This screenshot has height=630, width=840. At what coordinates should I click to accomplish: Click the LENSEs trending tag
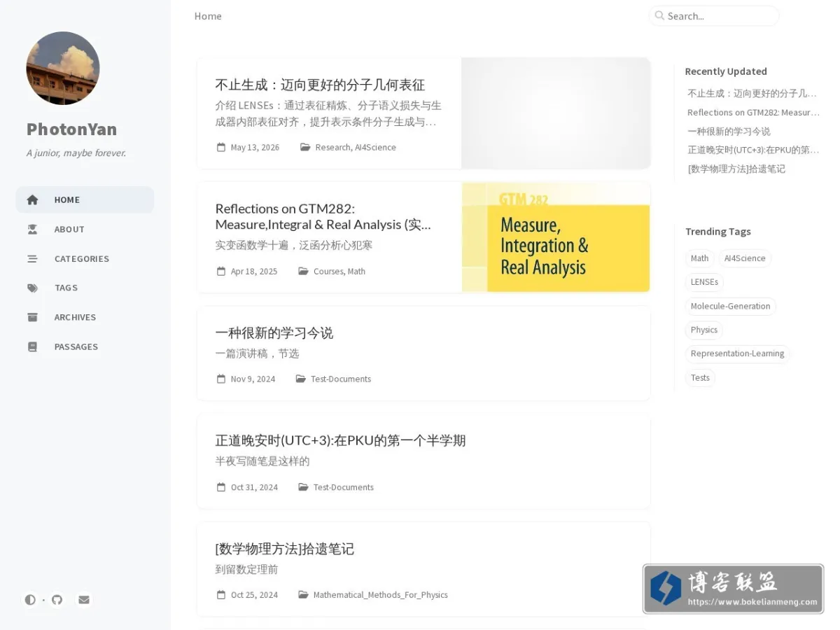[704, 282]
